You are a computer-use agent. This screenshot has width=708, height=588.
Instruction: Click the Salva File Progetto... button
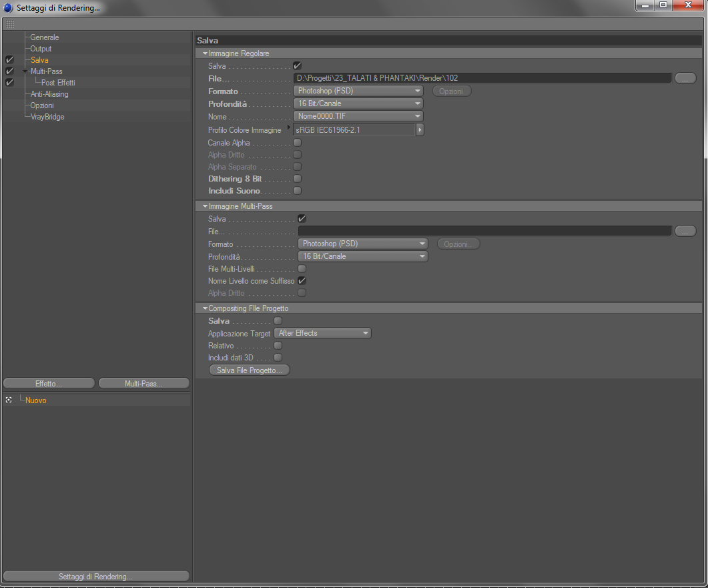250,370
